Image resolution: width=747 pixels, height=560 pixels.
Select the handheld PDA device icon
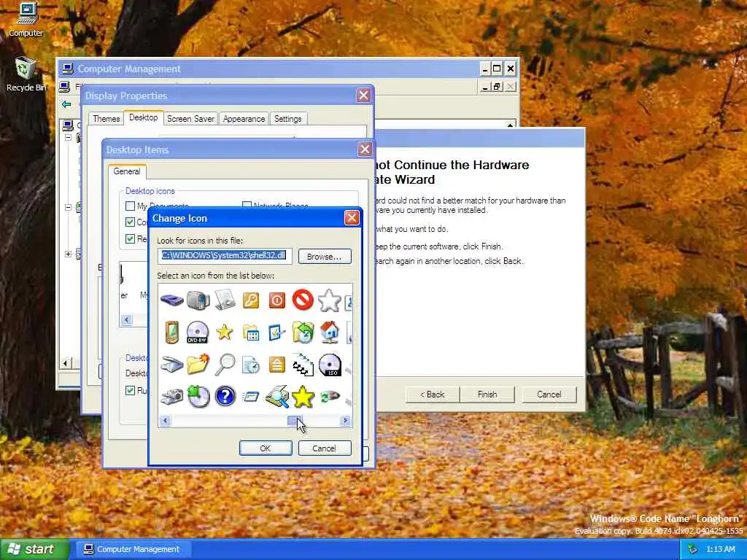coord(172,332)
